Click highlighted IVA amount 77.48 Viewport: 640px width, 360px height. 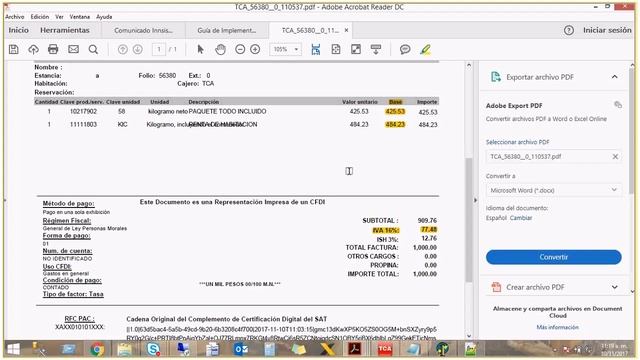click(429, 229)
